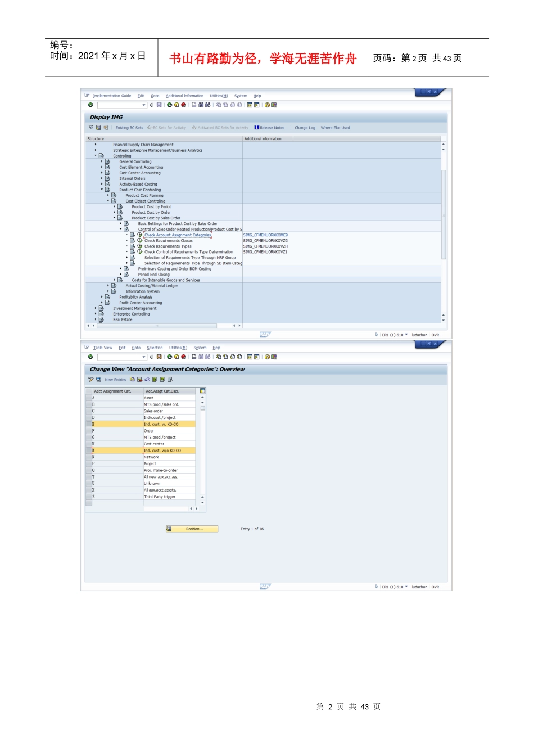Open the Table View menu
Image resolution: width=534 pixels, height=756 pixels.
tap(103, 348)
